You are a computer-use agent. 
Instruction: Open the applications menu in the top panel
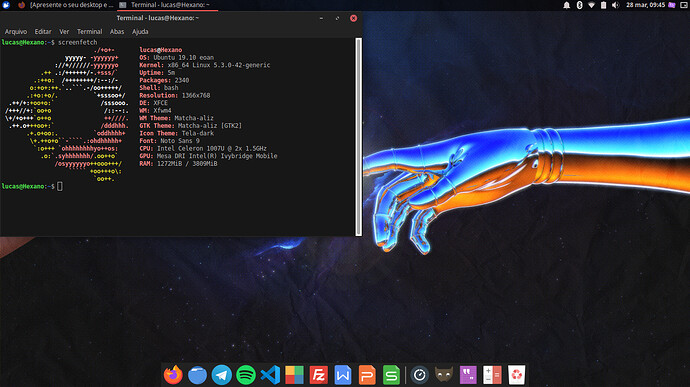(6, 5)
